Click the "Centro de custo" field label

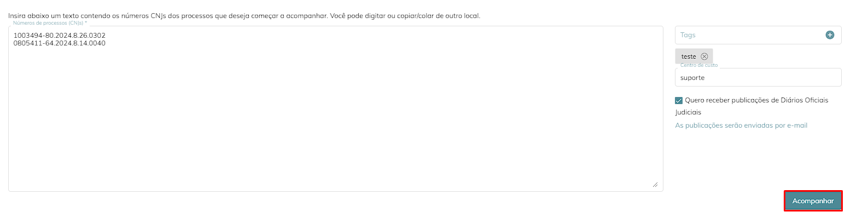tap(699, 65)
